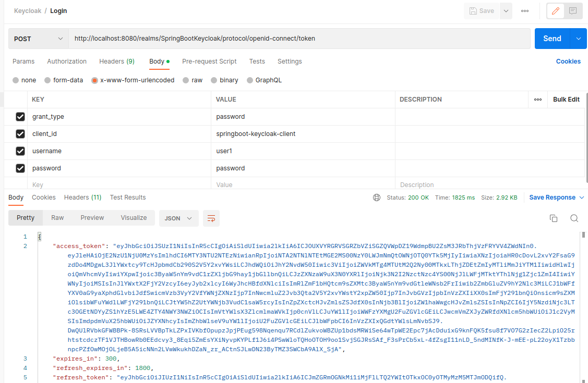Click the grant_type key cell
This screenshot has height=383, width=588.
119,117
